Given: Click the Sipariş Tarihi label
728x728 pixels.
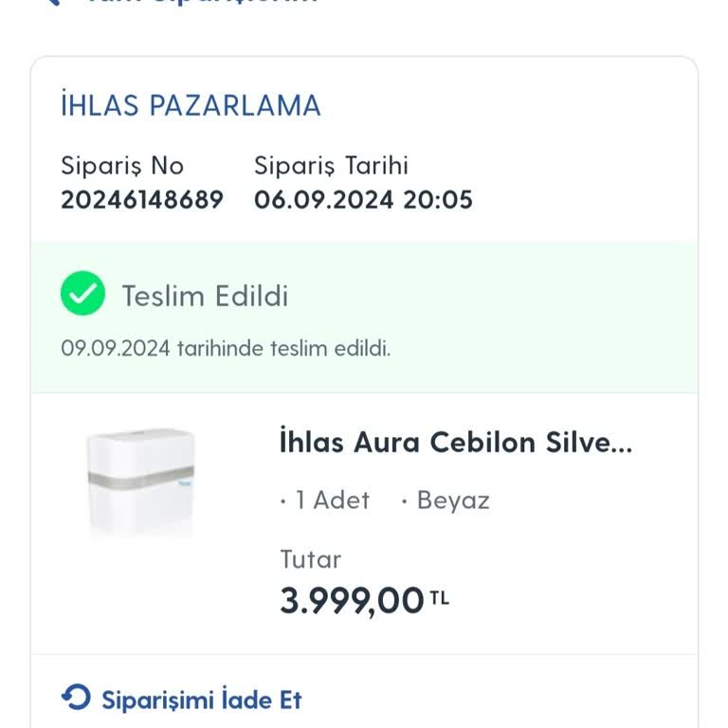Looking at the screenshot, I should (331, 166).
